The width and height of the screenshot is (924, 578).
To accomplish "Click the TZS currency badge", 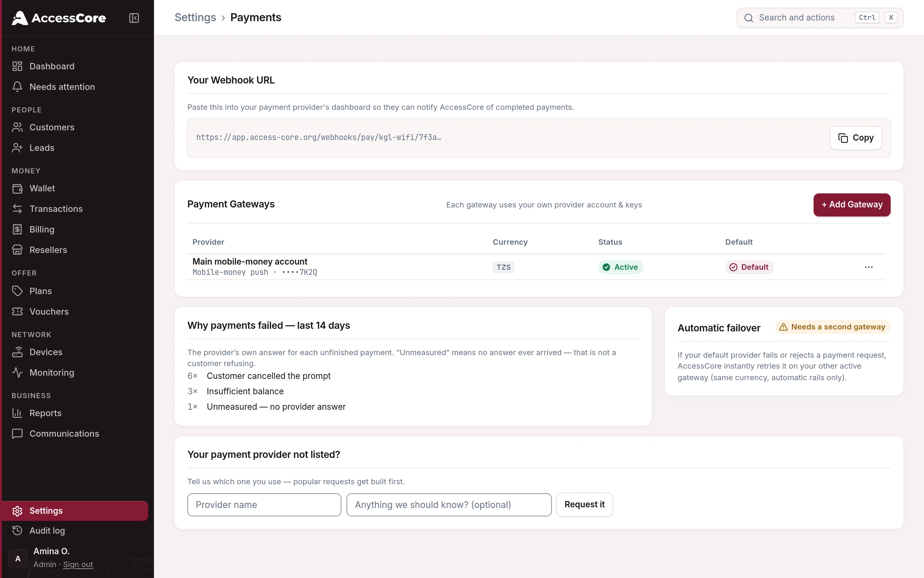I will coord(503,267).
